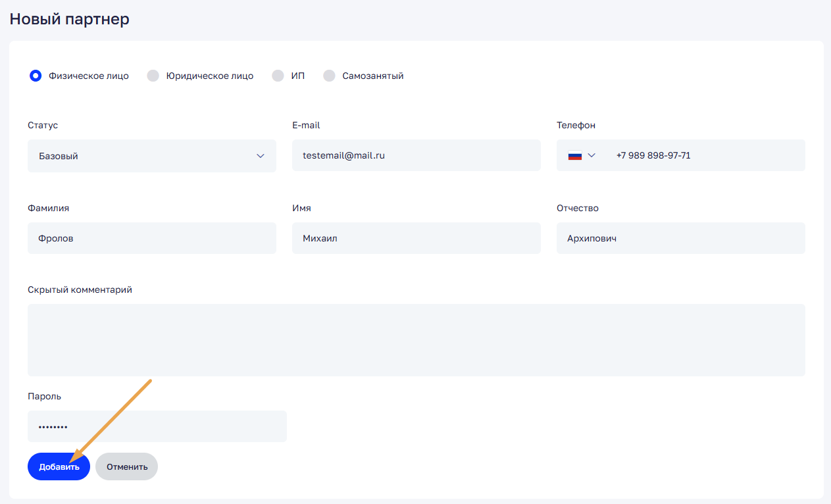Click the Фамилия field containing Фролов

(151, 238)
